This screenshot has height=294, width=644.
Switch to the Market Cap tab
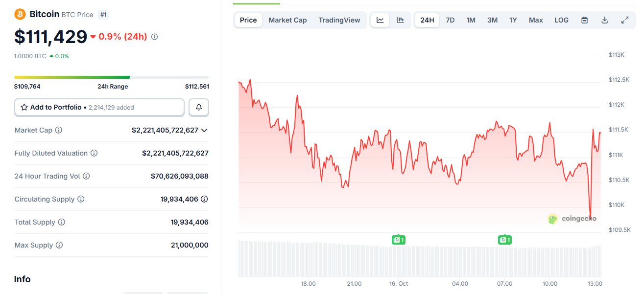pyautogui.click(x=287, y=20)
